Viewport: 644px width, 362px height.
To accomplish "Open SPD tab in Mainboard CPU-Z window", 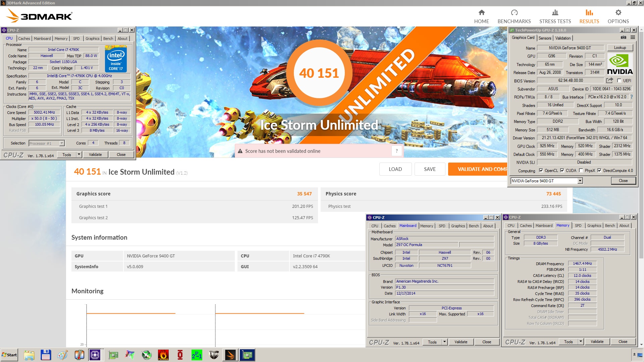I will coord(442,226).
